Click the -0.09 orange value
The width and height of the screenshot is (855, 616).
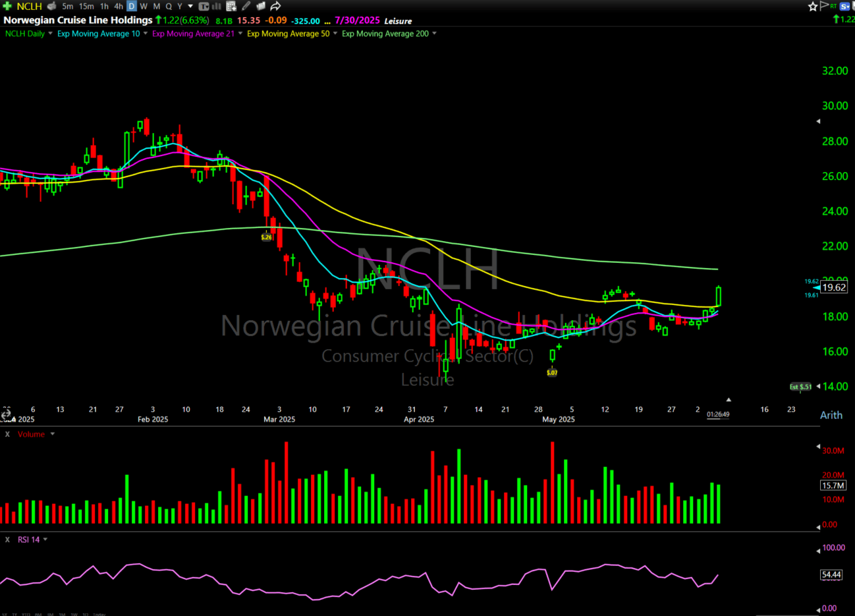[x=276, y=20]
